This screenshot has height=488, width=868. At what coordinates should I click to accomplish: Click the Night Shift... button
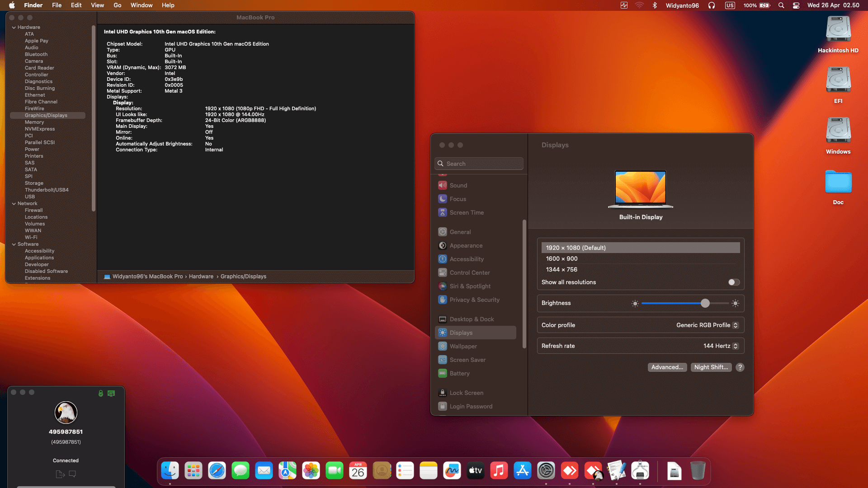click(x=711, y=367)
